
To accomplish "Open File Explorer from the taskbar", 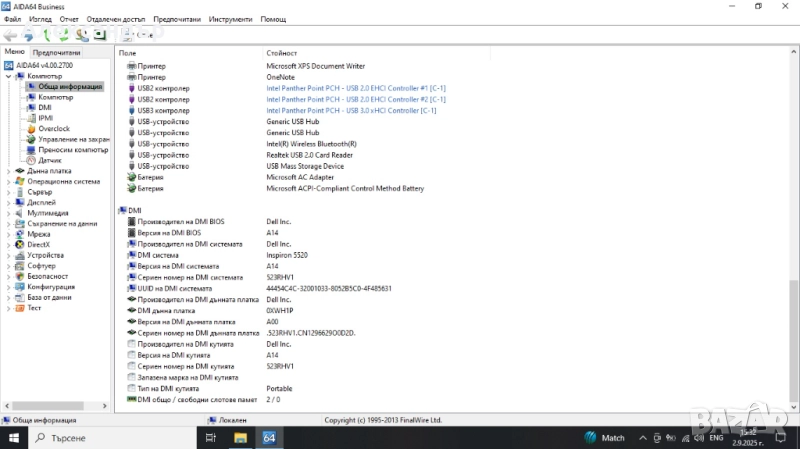I will (x=240, y=438).
